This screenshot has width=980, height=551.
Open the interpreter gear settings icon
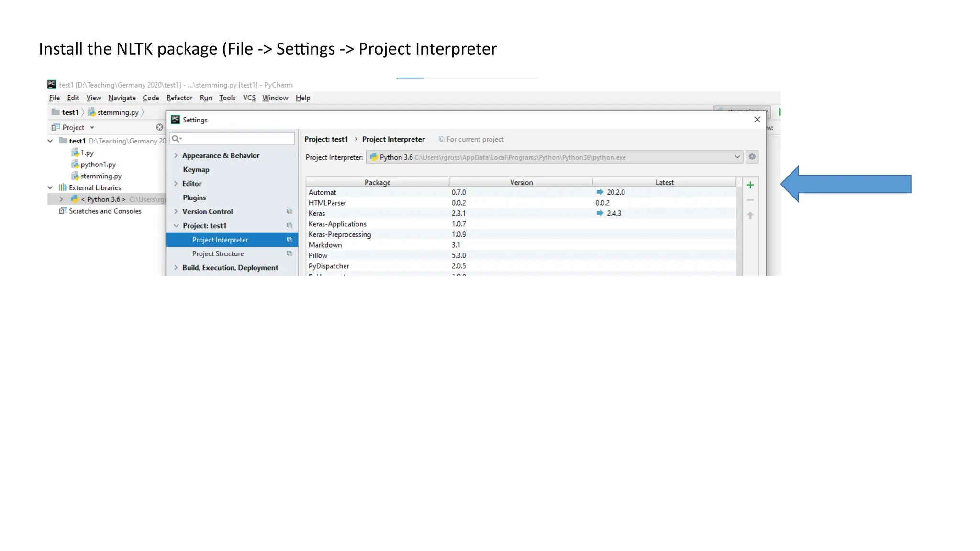752,157
